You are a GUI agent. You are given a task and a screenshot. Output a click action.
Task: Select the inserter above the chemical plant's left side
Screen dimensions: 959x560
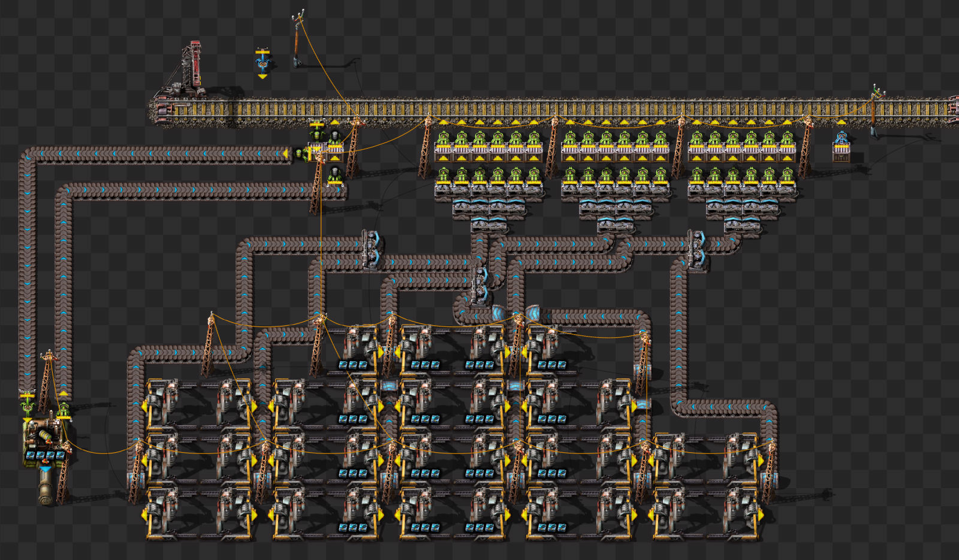tap(27, 404)
